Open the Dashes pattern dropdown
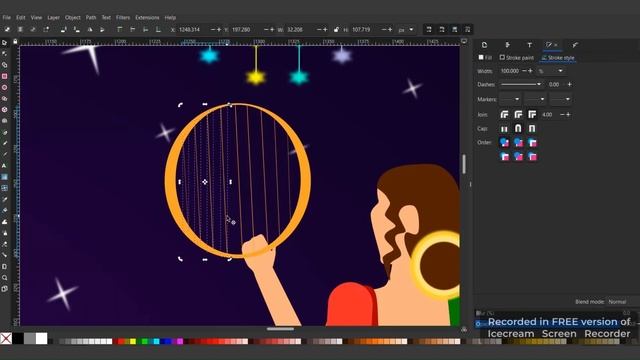 pos(522,84)
